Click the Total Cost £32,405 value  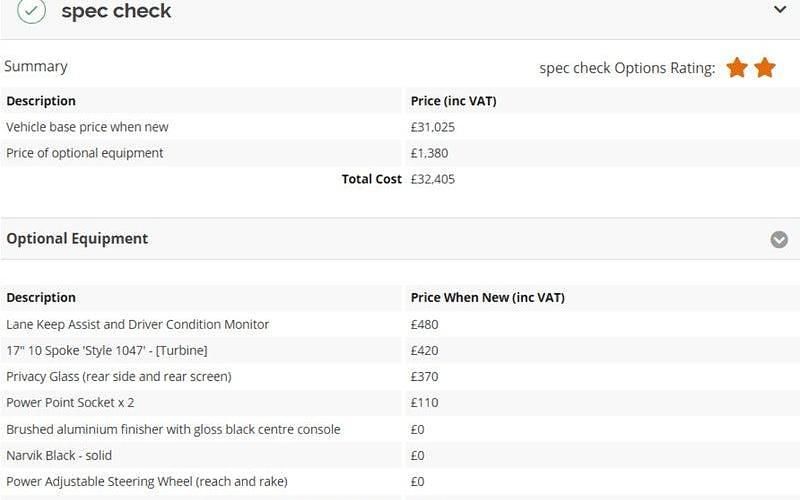(x=433, y=179)
